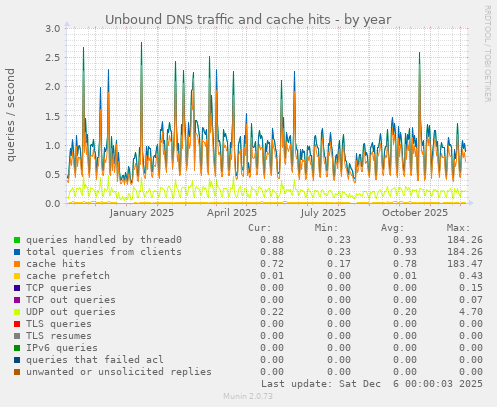Click the 0.43 max value for cache prefetch
Viewport: 497px width, 407px height.
(471, 276)
